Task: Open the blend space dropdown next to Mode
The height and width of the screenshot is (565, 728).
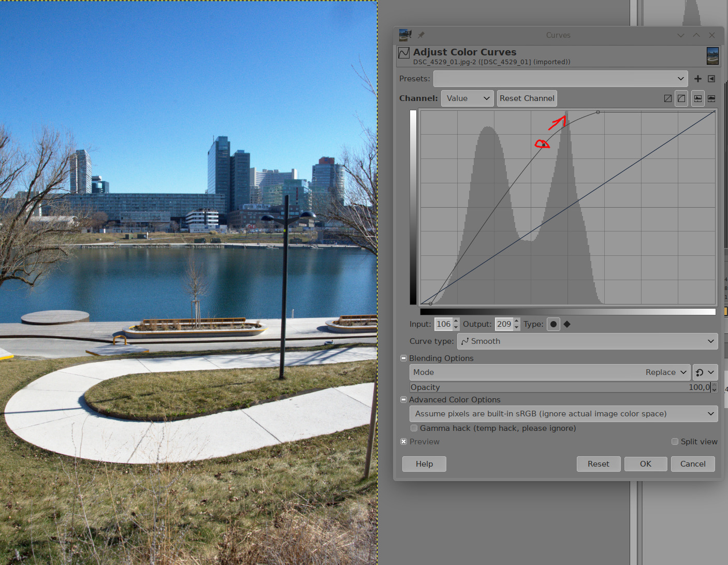Action: click(x=705, y=372)
